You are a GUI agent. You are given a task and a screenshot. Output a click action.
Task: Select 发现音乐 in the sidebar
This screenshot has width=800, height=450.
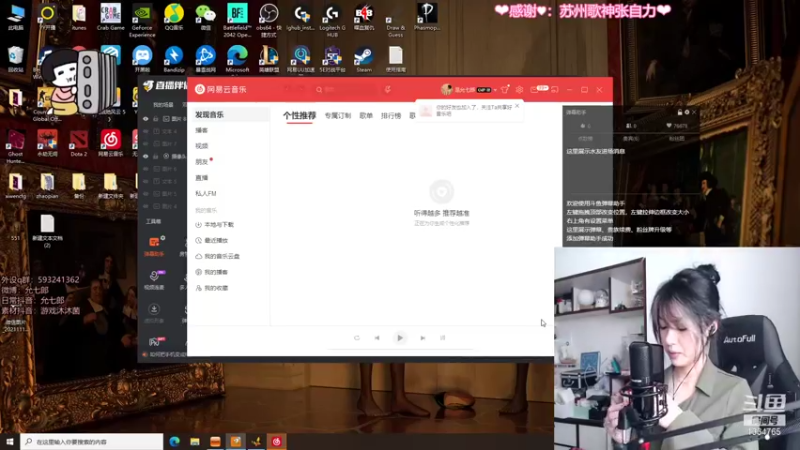(229, 115)
